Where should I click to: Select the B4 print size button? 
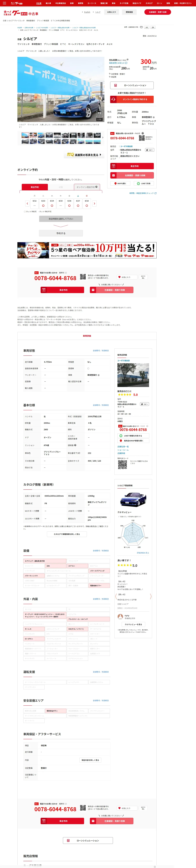click(153, 27)
